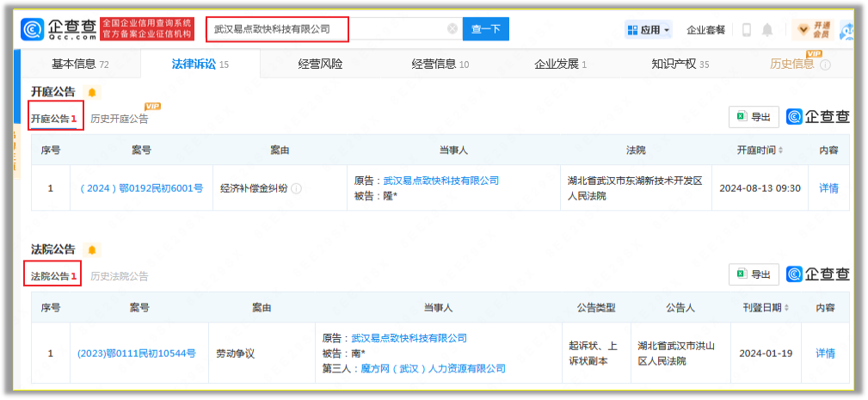This screenshot has height=400, width=868.
Task: Open the 应用 dropdown menu
Action: click(x=649, y=30)
